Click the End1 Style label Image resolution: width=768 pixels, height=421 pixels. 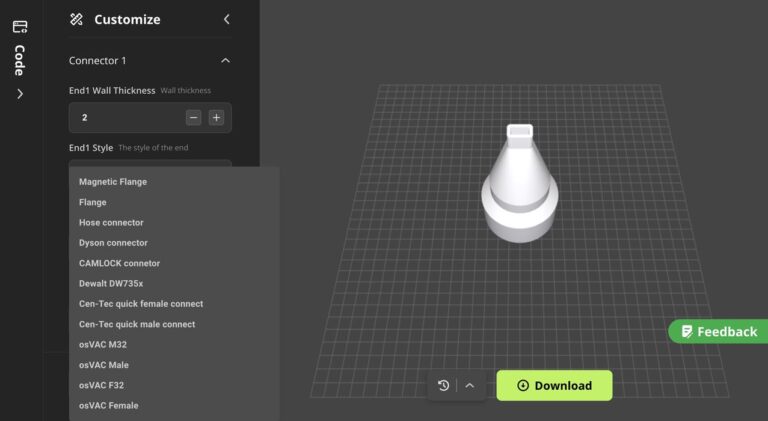click(91, 148)
